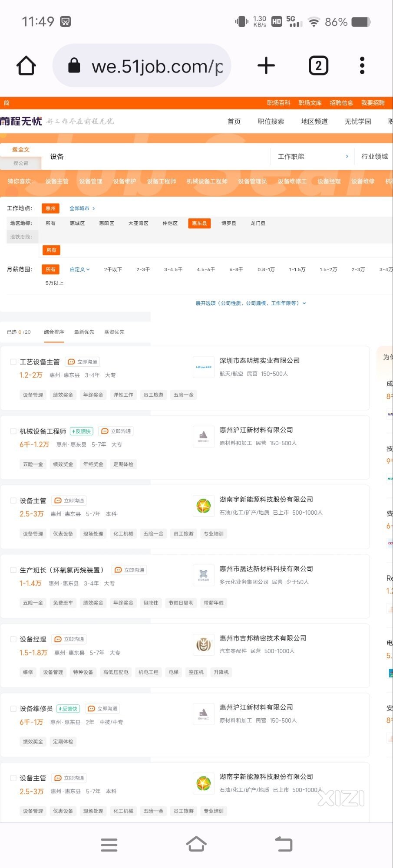
Task: Click the 前程无忧 site logo
Action: 21,121
